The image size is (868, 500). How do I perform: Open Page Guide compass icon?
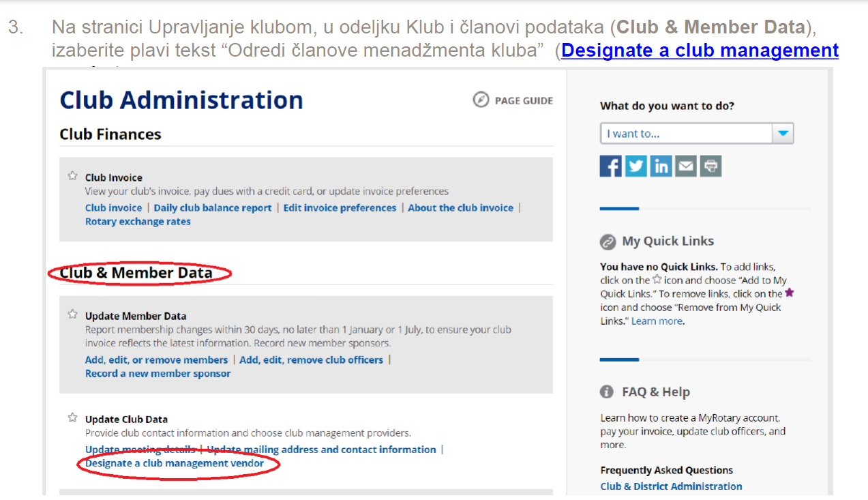coord(481,100)
